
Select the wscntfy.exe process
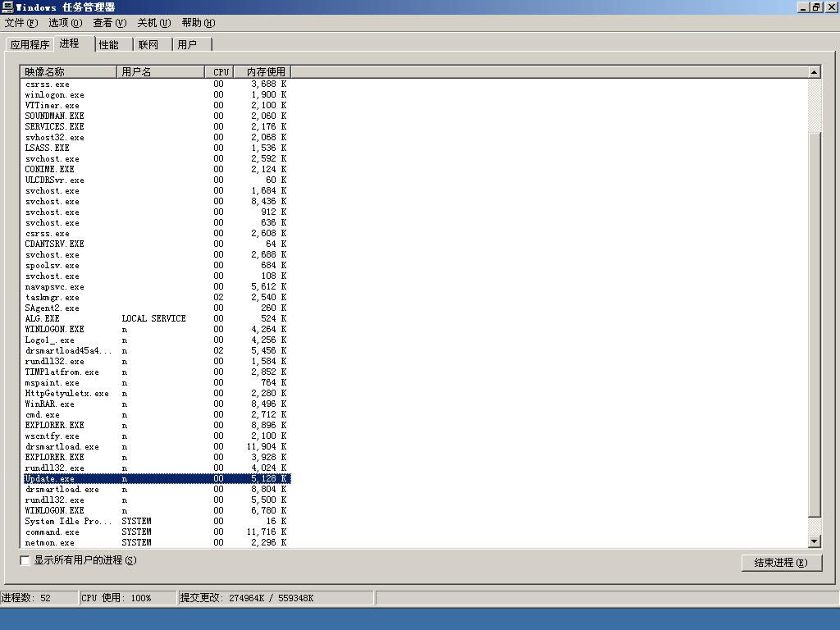coord(156,436)
